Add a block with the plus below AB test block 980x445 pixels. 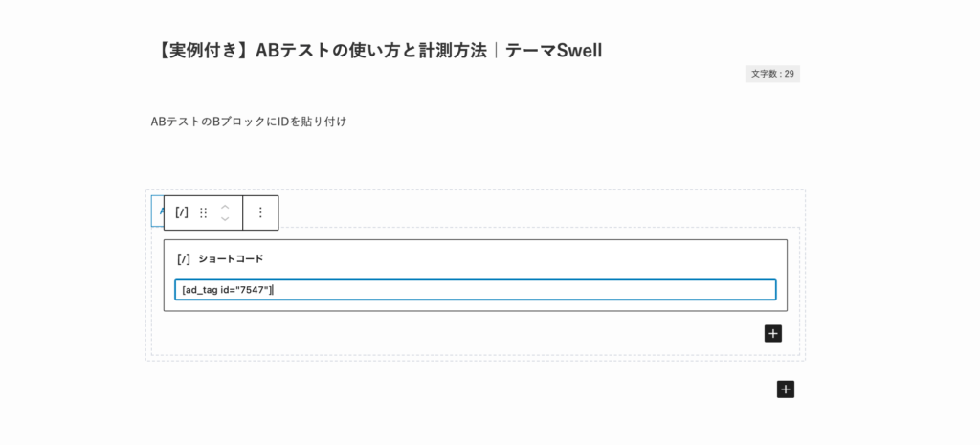(x=786, y=389)
